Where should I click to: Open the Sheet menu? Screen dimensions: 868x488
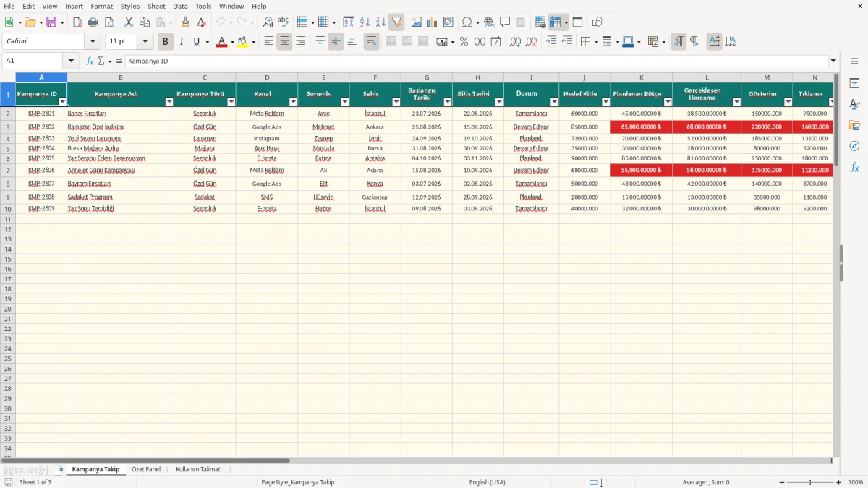point(156,6)
